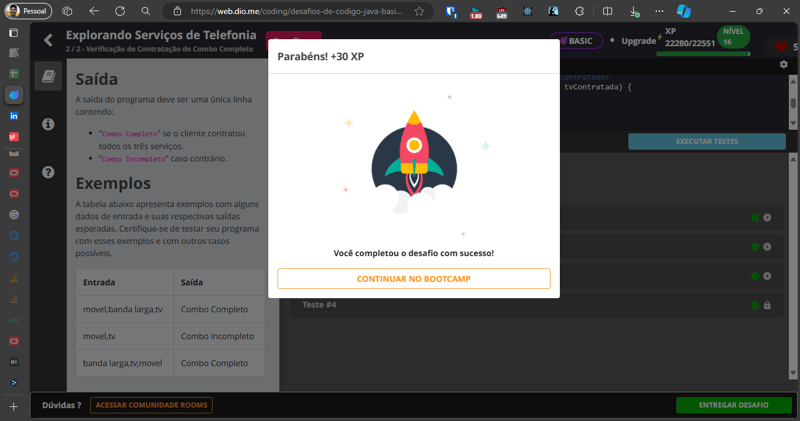The image size is (800, 421).
Task: Open the React DevTools extension icon
Action: click(x=528, y=11)
